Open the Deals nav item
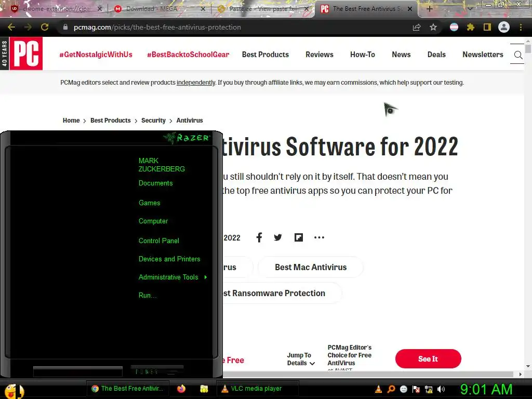The height and width of the screenshot is (399, 532). (x=436, y=55)
